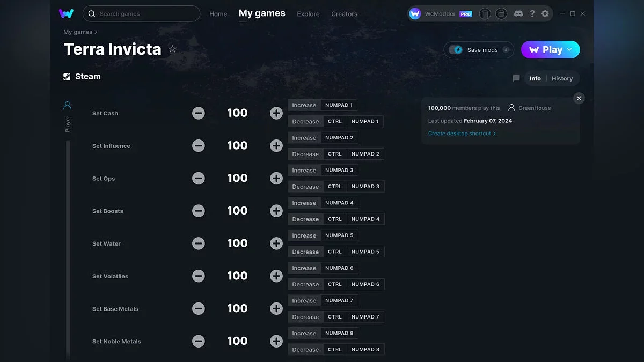Favorite Terra Invicta with the star icon
The width and height of the screenshot is (644, 362).
click(172, 49)
